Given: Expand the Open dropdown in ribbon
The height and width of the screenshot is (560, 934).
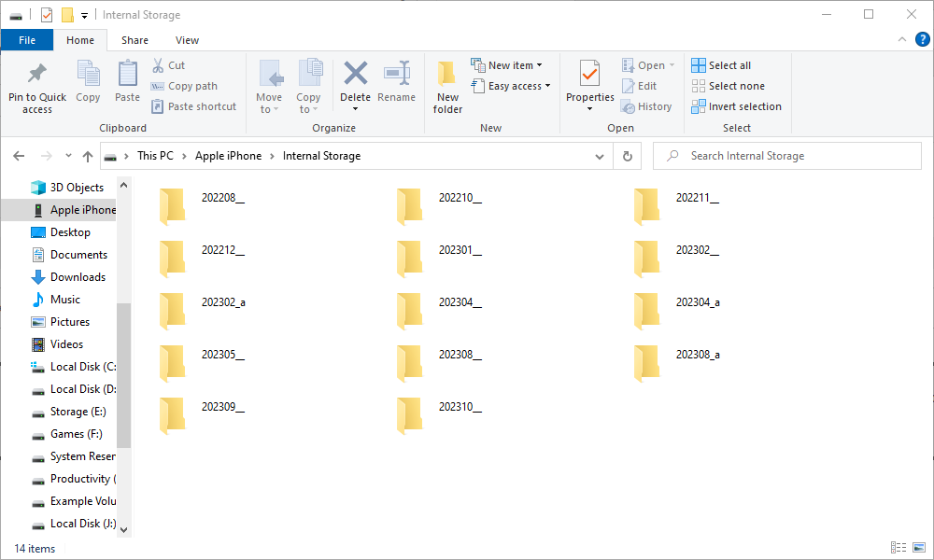Looking at the screenshot, I should (672, 65).
